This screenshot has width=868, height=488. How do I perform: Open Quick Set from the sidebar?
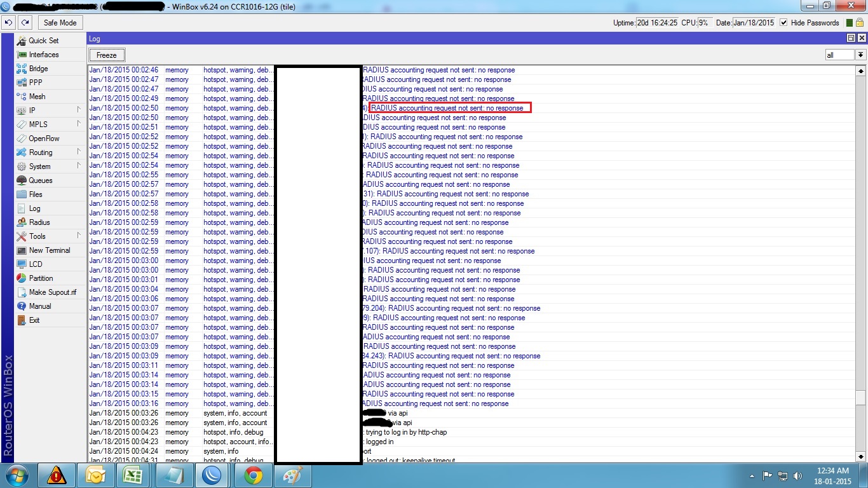(x=44, y=41)
